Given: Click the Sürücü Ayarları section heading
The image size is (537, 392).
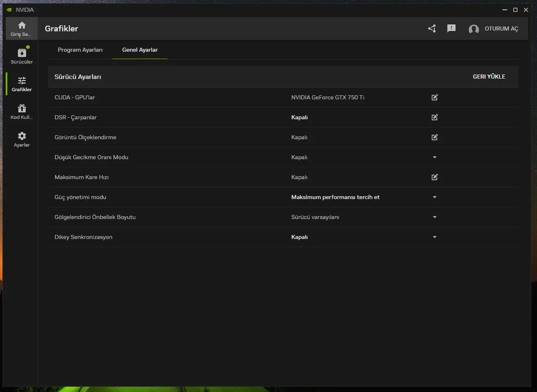Looking at the screenshot, I should (78, 77).
